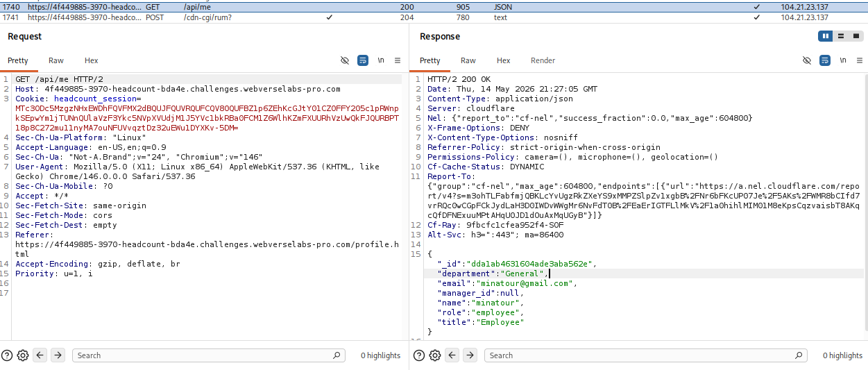Go to previous search match in Response
868x370 pixels.
[452, 355]
